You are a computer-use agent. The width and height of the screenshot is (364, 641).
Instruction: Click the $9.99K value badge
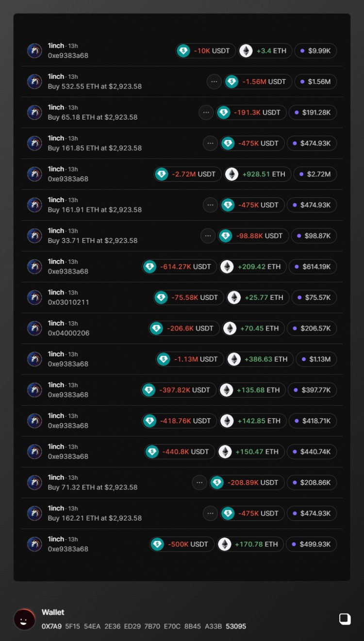tap(315, 51)
